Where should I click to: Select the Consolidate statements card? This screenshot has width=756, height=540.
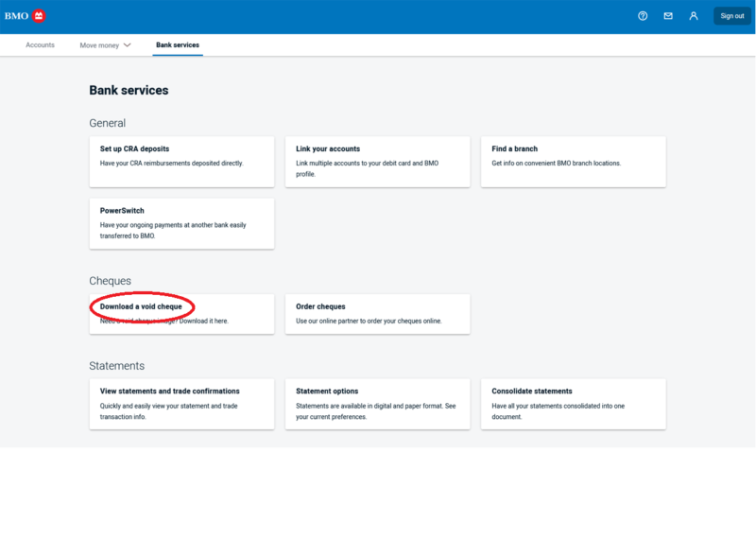pyautogui.click(x=573, y=404)
